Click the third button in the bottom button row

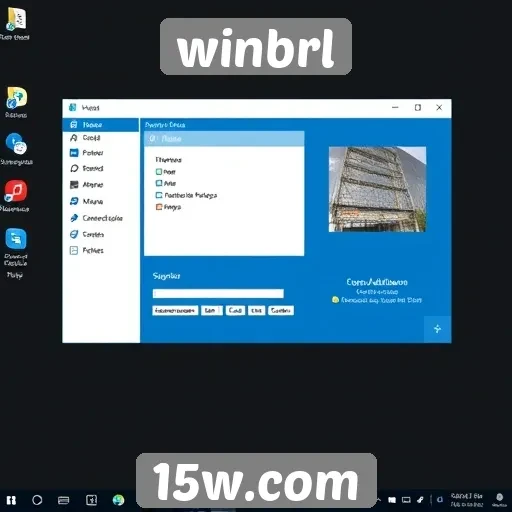tap(235, 311)
